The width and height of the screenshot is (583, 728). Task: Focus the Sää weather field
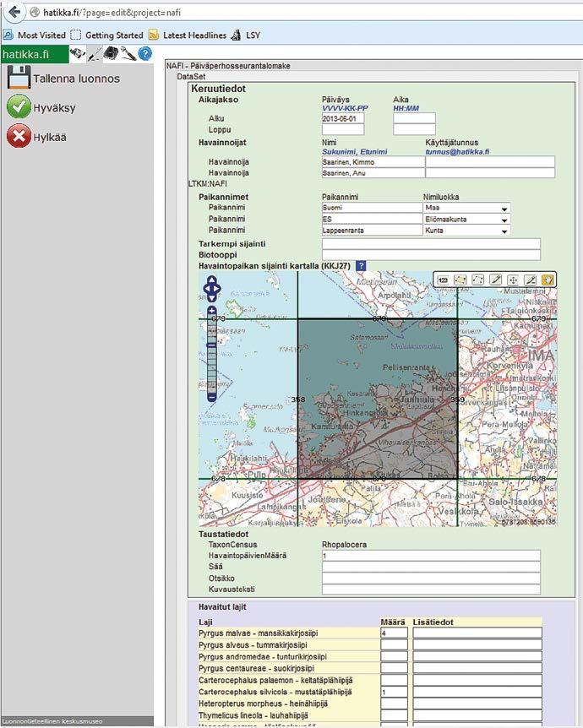(431, 567)
